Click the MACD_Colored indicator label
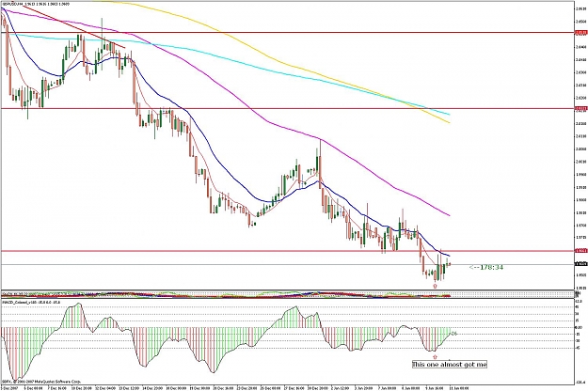Viewport: 588px width, 391px height. click(31, 302)
